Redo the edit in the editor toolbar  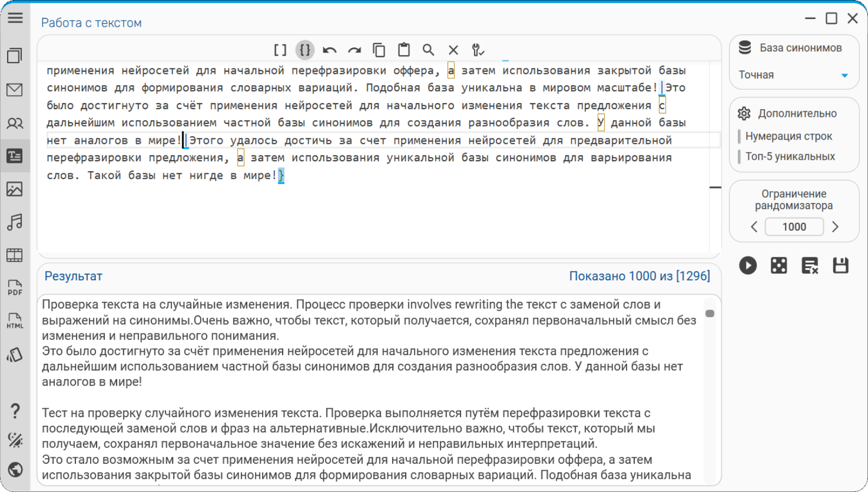tap(354, 50)
